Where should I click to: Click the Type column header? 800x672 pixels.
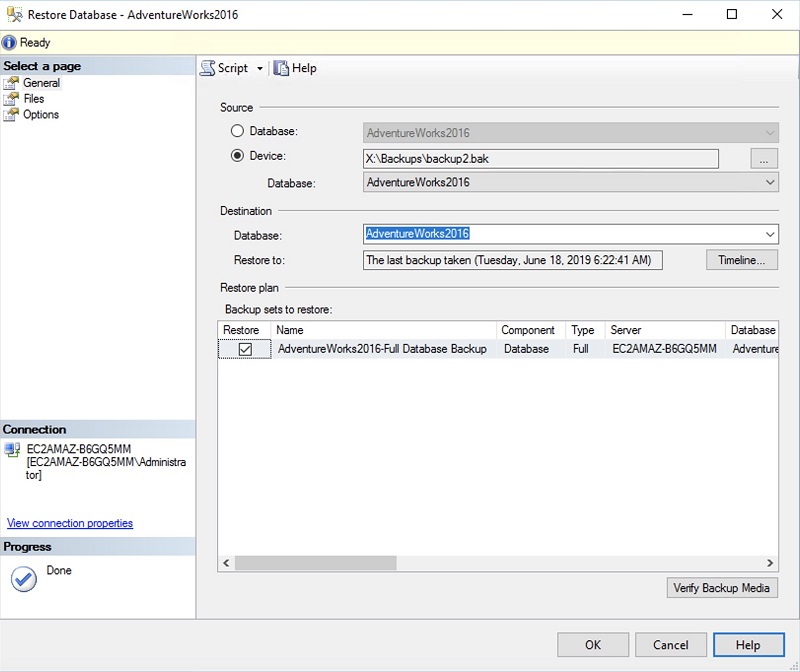coord(585,330)
